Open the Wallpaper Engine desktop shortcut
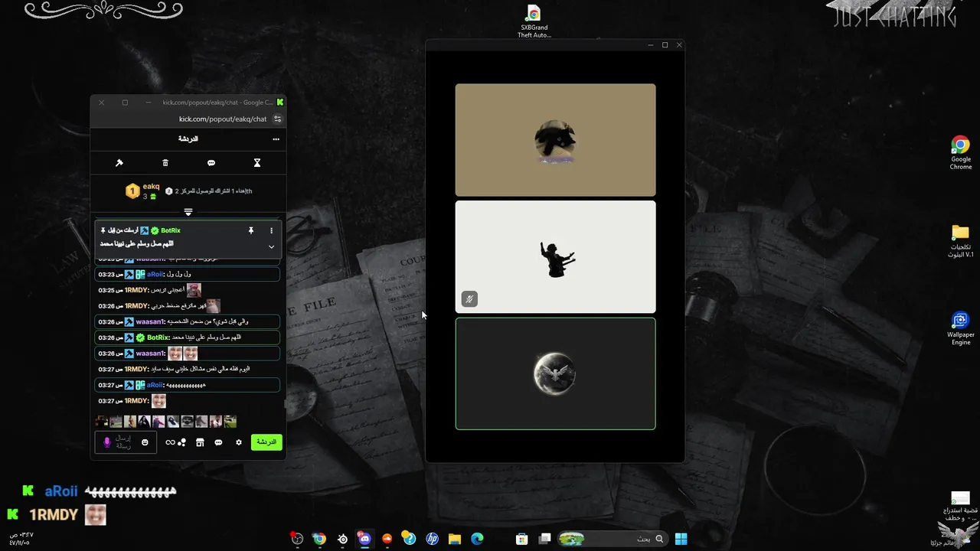 coord(961,328)
